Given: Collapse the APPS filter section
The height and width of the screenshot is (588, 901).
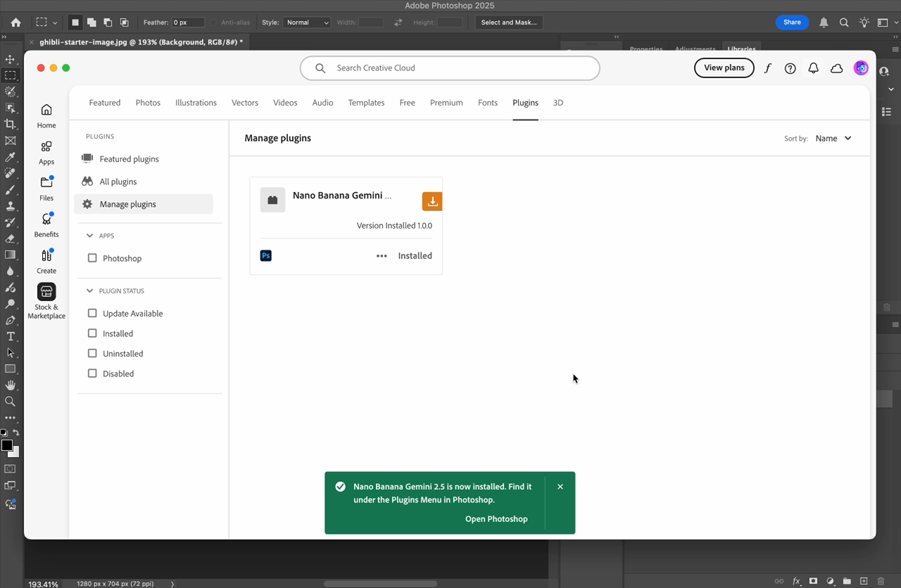Looking at the screenshot, I should 89,236.
